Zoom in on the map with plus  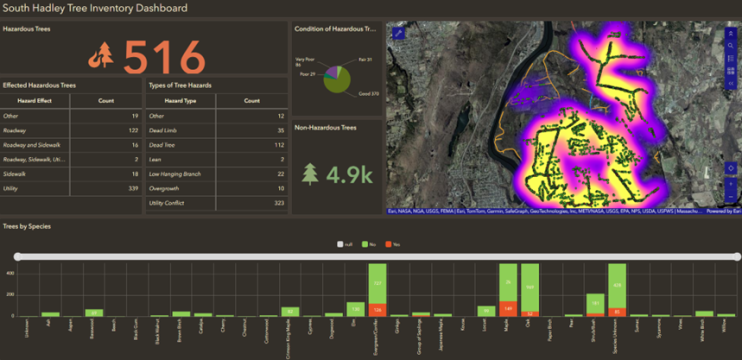[x=731, y=184]
